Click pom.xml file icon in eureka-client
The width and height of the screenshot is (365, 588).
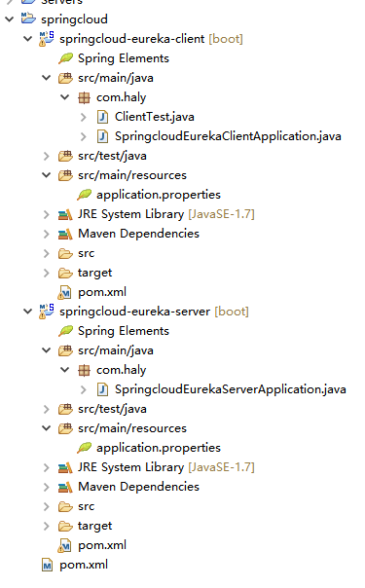[65, 292]
